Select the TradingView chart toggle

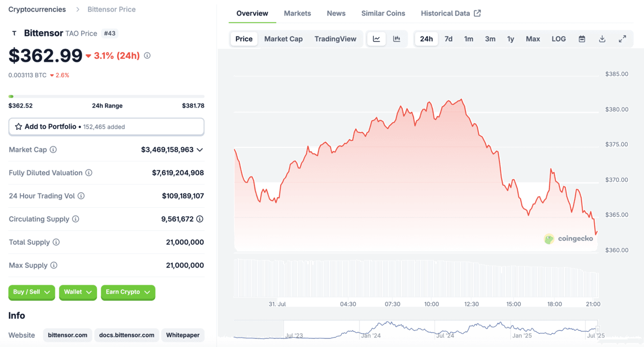coord(335,39)
